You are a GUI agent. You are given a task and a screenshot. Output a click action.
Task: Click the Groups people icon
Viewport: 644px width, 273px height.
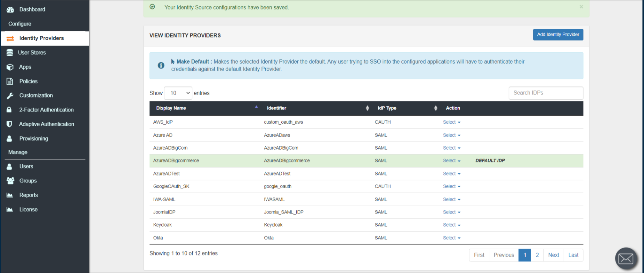(10, 181)
